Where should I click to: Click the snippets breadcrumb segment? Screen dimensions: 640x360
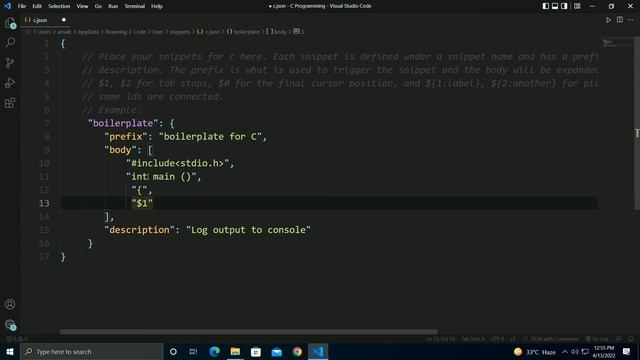pyautogui.click(x=180, y=31)
